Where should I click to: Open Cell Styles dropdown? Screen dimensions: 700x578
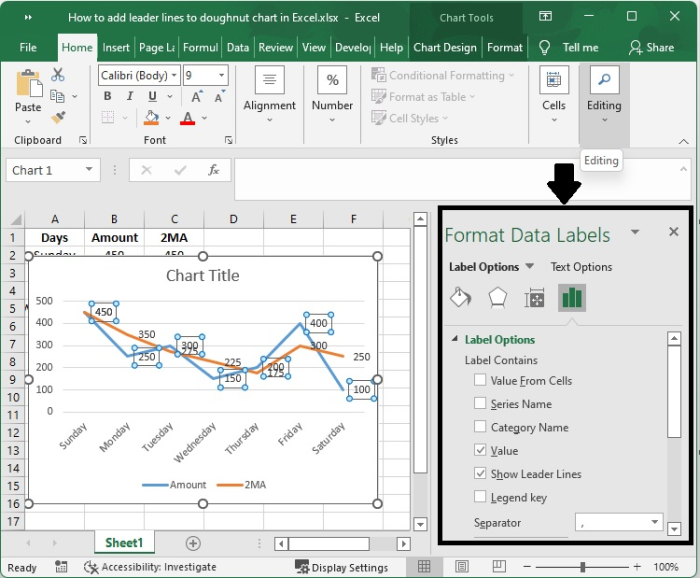409,118
